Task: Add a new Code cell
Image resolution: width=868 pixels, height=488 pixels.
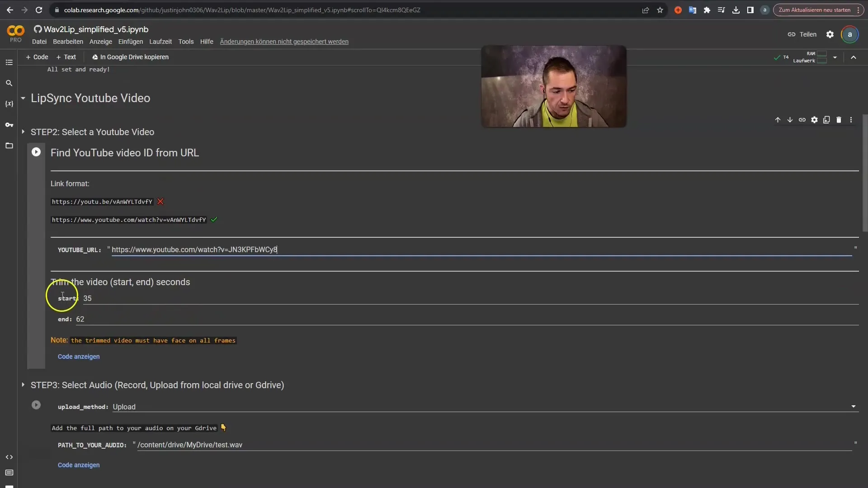Action: coord(37,57)
